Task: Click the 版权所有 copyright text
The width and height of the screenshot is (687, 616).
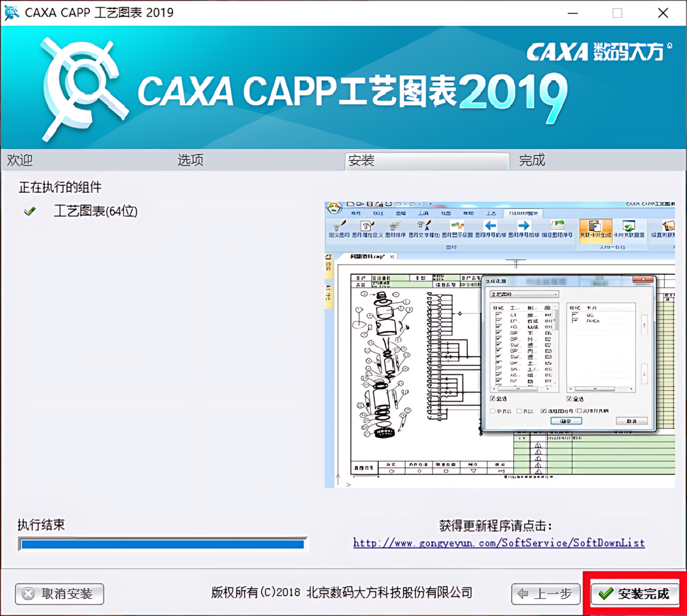Action: [x=342, y=592]
